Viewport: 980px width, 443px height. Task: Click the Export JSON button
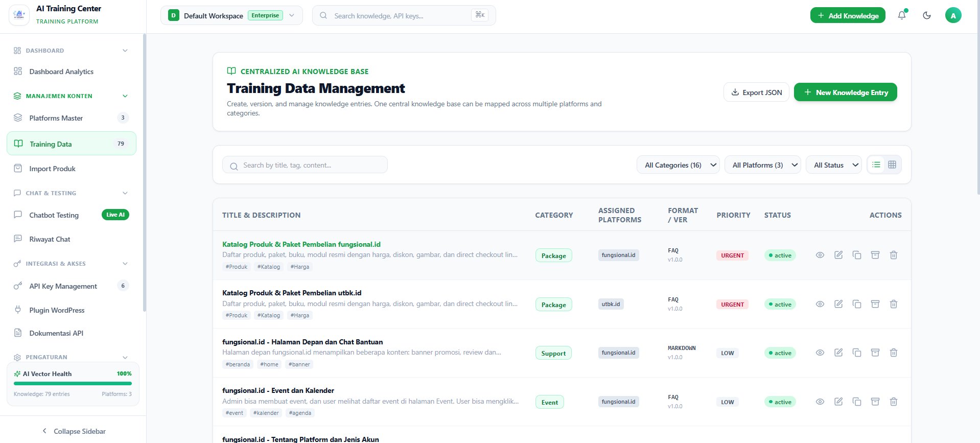point(756,92)
